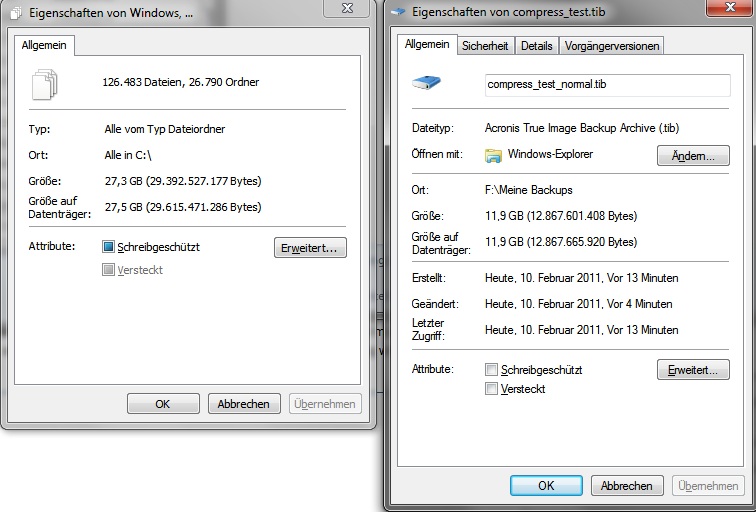The image size is (756, 512).
Task: Click title 'Eigenschaften von Windows, ...'
Action: [111, 13]
